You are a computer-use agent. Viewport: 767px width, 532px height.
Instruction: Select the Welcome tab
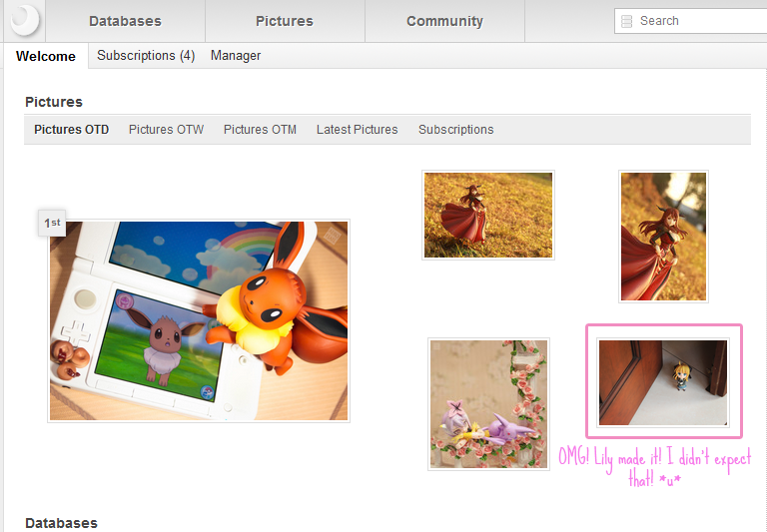[46, 56]
